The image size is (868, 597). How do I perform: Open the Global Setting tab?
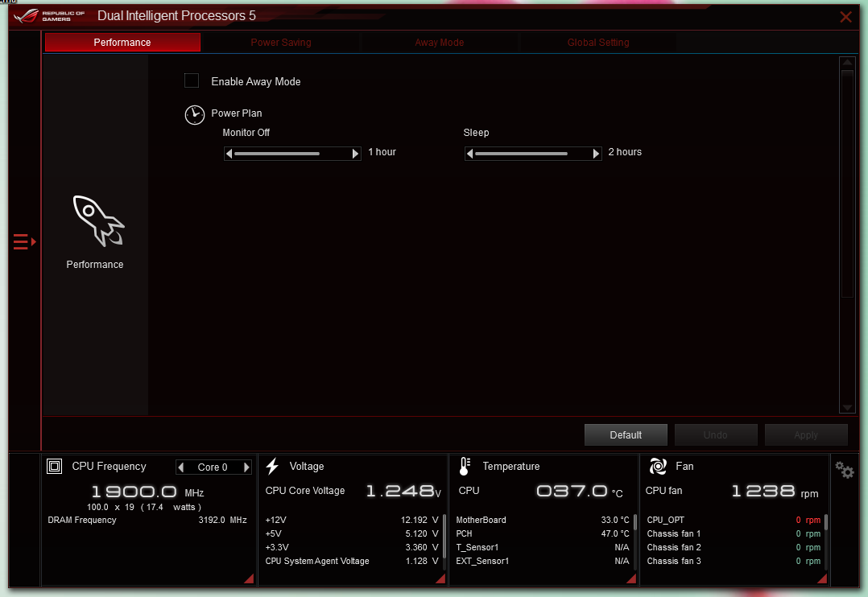597,43
